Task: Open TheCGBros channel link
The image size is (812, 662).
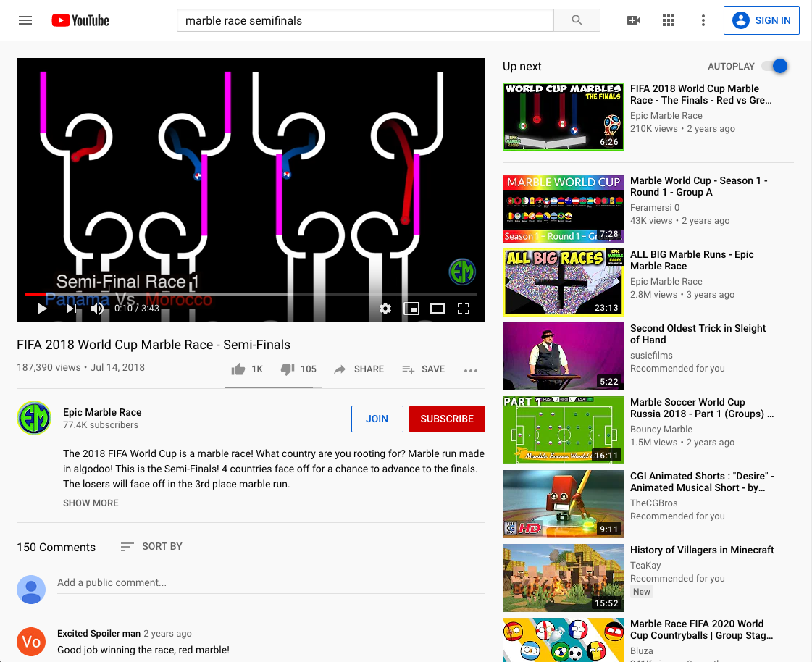Action: [x=653, y=503]
